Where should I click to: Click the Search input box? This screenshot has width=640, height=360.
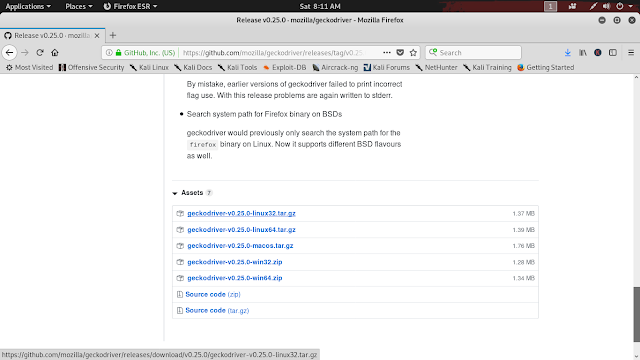[x=473, y=53]
